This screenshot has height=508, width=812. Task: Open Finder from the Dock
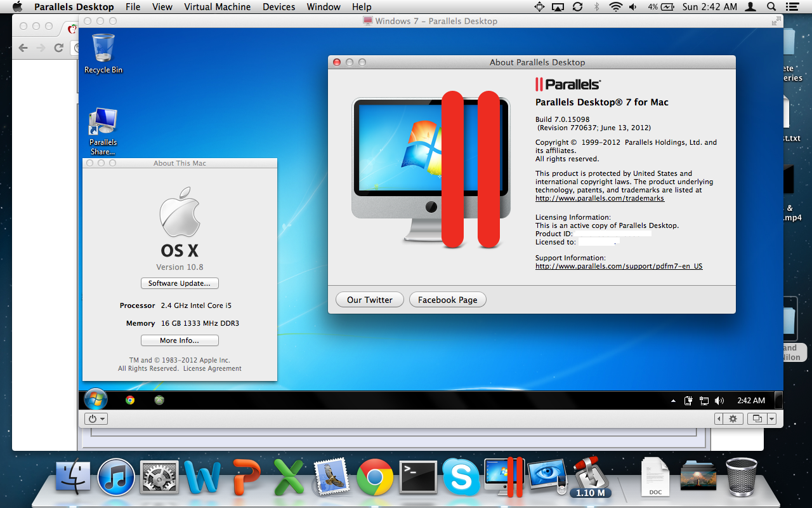(x=74, y=477)
